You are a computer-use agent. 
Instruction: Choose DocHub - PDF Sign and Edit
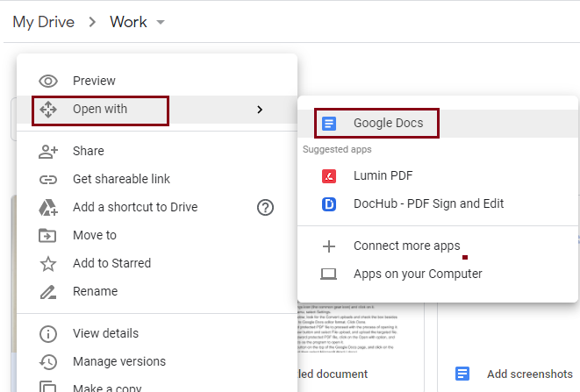point(438,204)
